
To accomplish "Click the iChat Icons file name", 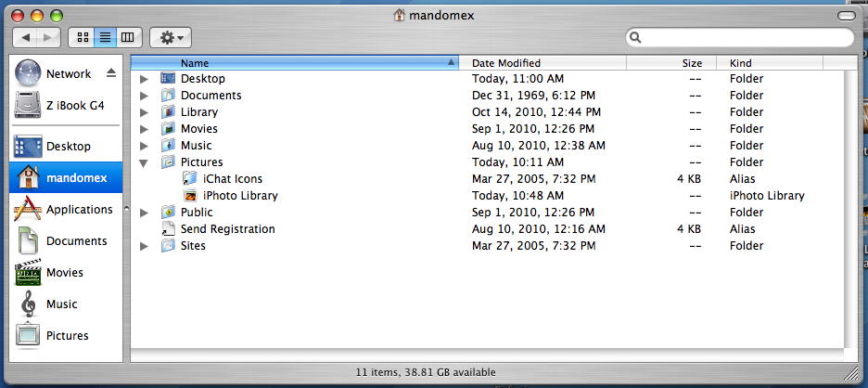I will coord(233,179).
